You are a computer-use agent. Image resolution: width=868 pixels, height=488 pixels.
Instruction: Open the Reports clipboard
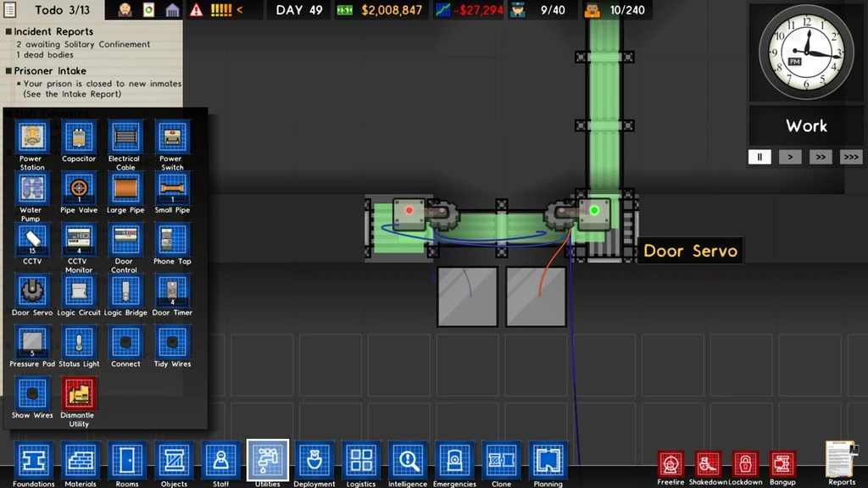842,459
